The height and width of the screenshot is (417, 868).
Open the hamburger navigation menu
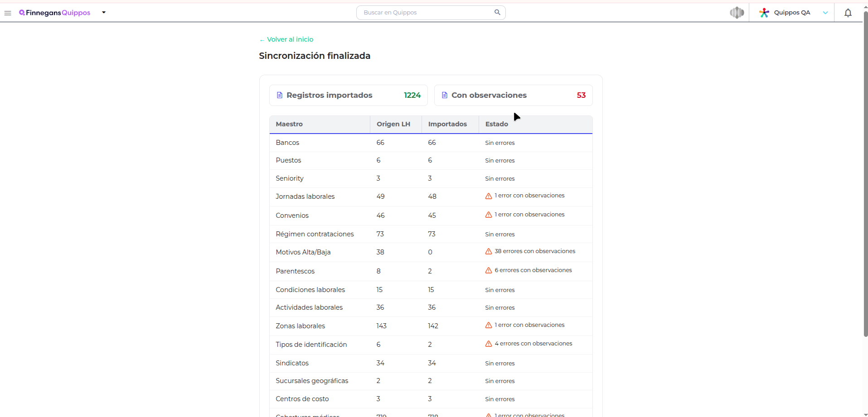tap(8, 13)
